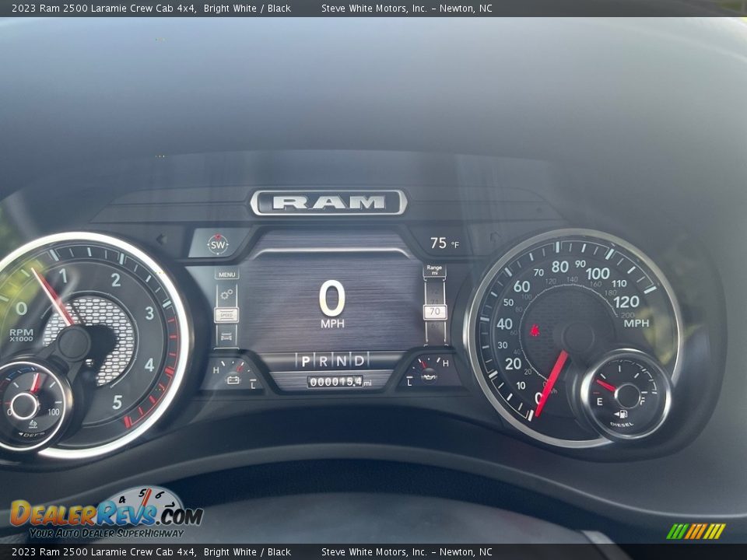Click bottom 'Steve White Motors, Inc. – Newton, NC' text
The width and height of the screenshot is (747, 560).
[407, 552]
